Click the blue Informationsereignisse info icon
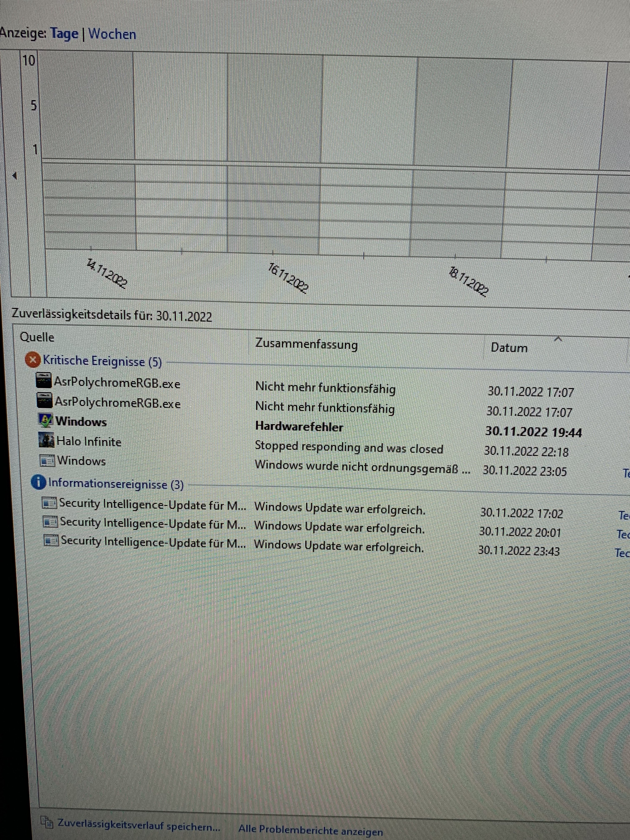 point(38,482)
